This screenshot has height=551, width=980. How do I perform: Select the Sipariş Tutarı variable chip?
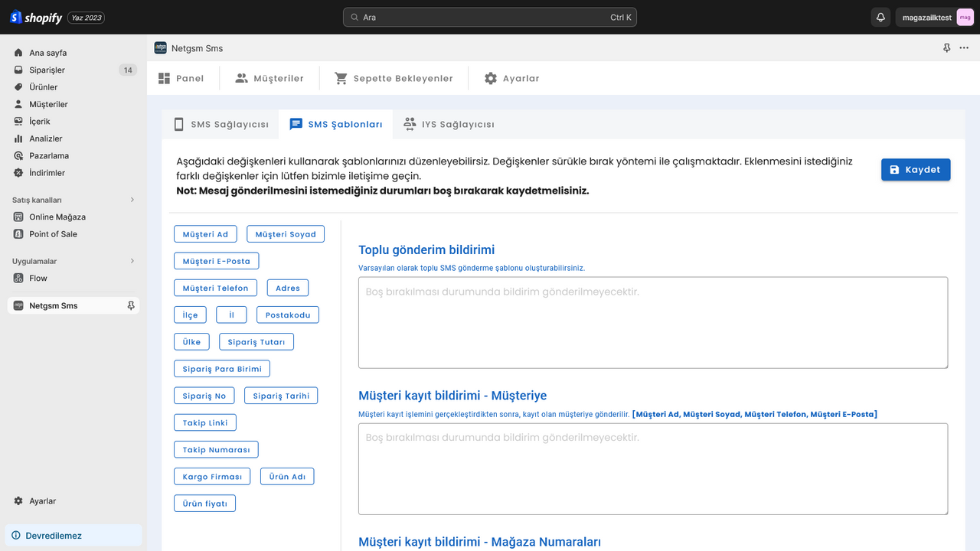point(256,341)
